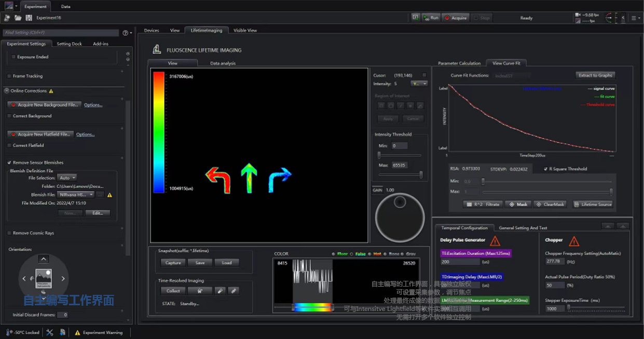Toggle the R Square Threshold checkbox
This screenshot has width=644, height=339.
coord(545,169)
